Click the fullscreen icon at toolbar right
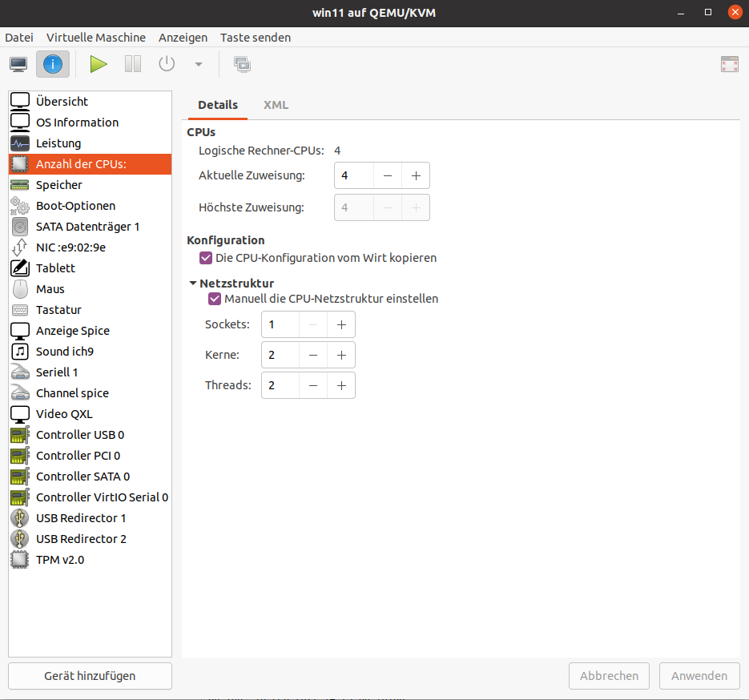749x700 pixels. coord(729,65)
